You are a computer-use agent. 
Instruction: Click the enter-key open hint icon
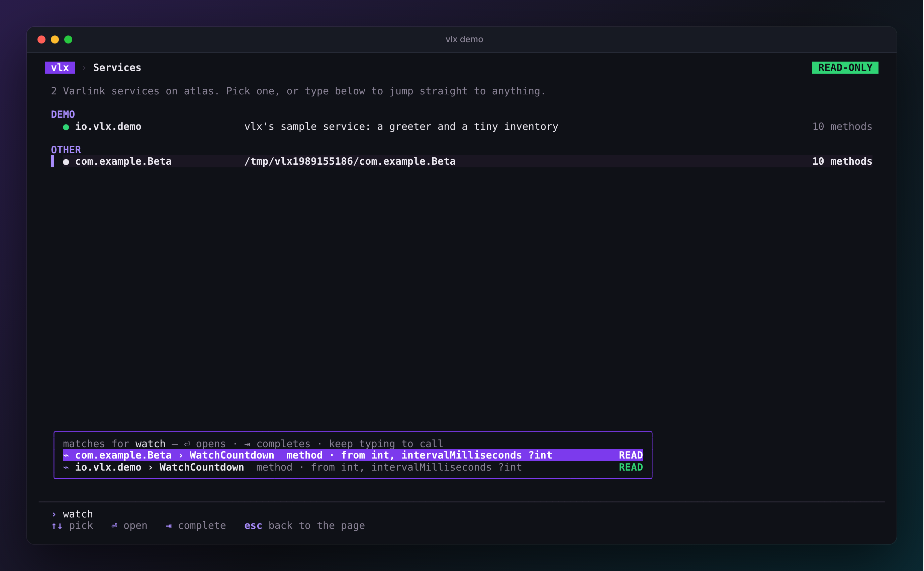[114, 526]
